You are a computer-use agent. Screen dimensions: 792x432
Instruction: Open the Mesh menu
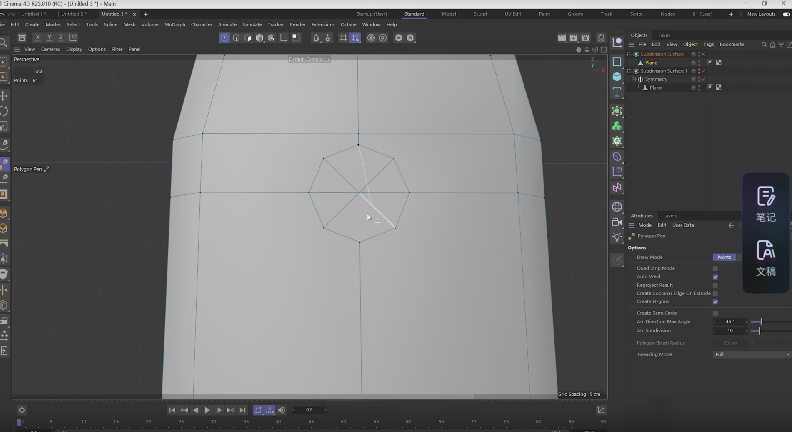[x=129, y=24]
